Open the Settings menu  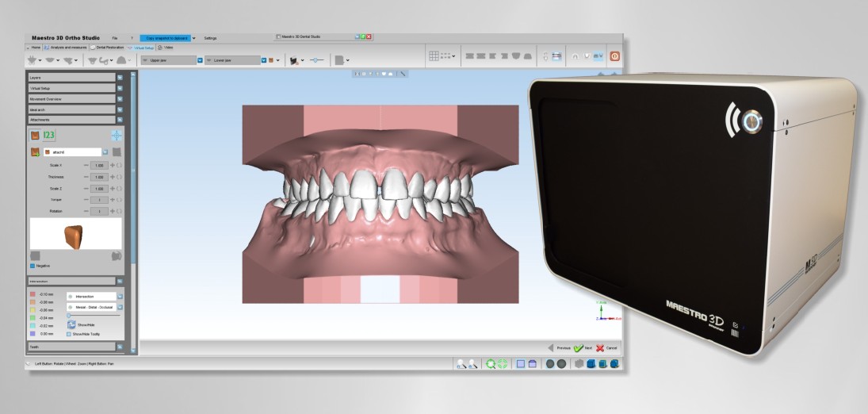[x=210, y=38]
